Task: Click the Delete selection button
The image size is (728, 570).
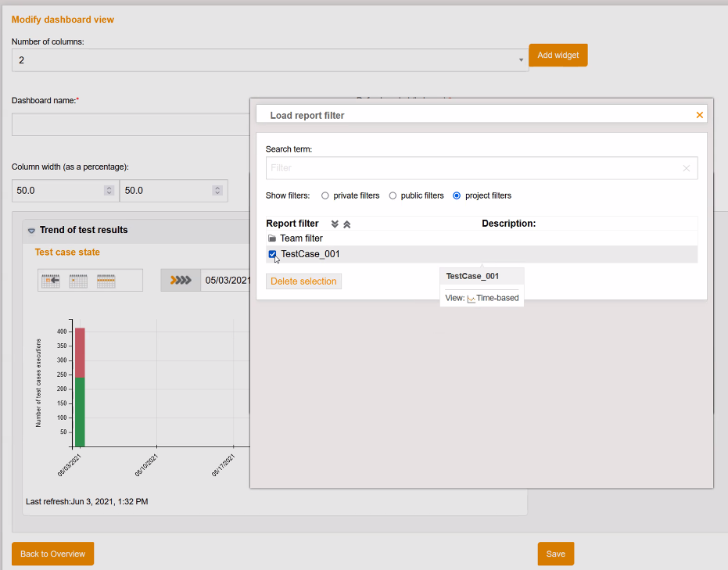Action: pos(303,281)
